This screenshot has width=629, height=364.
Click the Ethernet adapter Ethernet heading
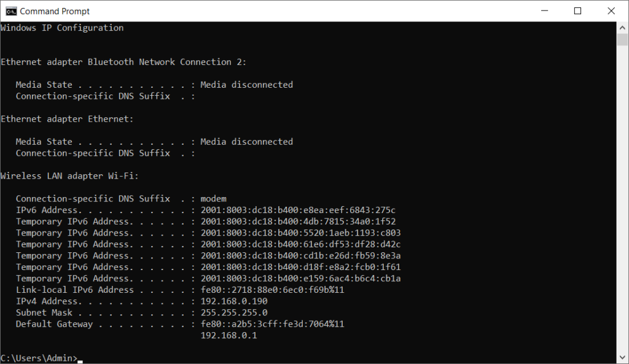coord(68,119)
